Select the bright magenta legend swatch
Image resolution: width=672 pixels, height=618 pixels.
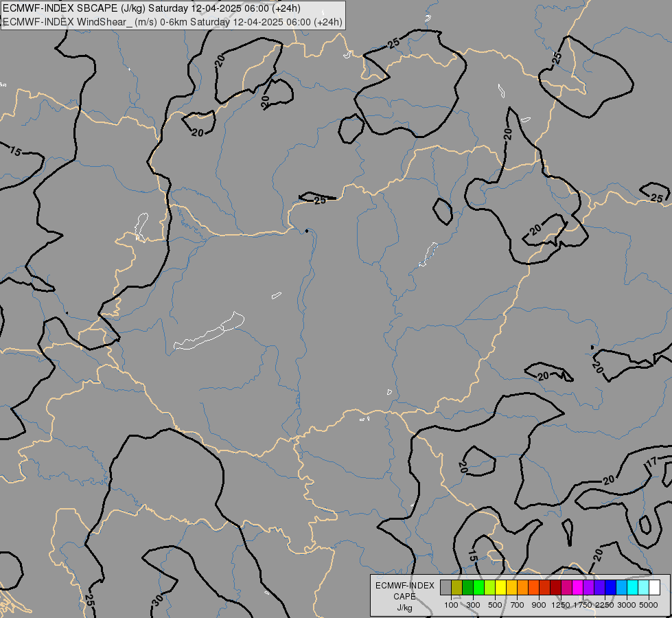click(578, 587)
